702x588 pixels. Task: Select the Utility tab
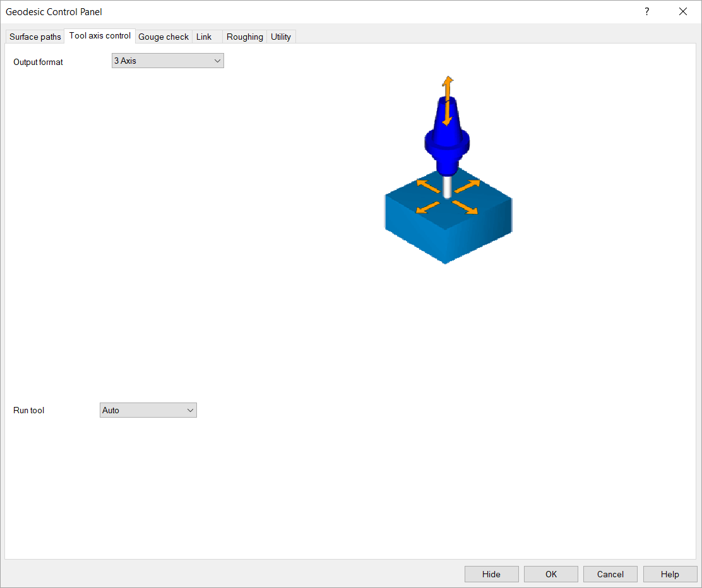pyautogui.click(x=281, y=37)
